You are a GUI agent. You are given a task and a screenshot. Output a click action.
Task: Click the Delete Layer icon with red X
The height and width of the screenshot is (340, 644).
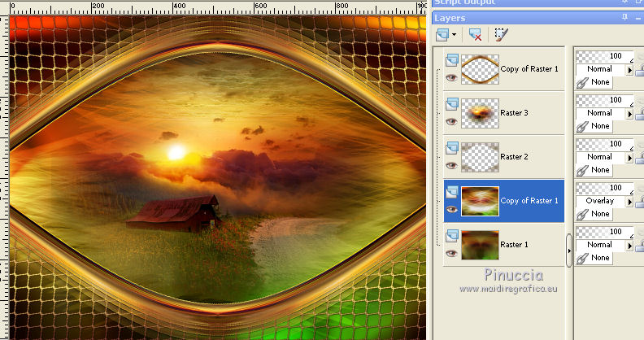tap(475, 35)
